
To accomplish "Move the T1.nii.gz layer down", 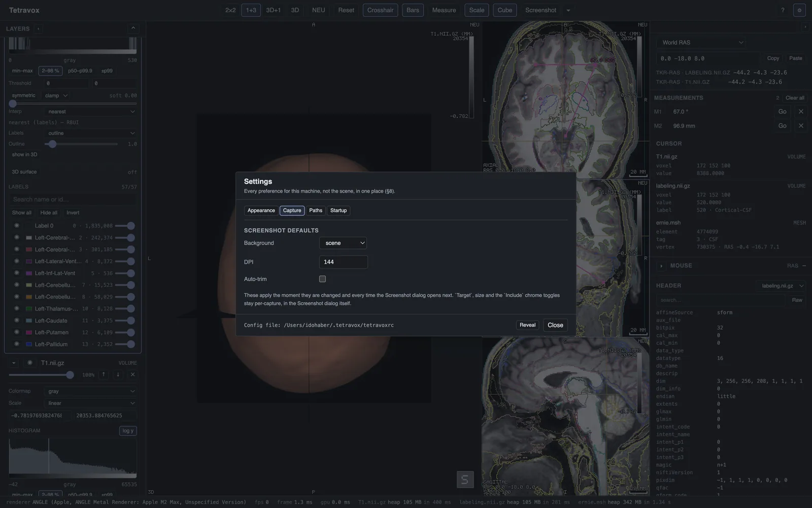I will point(118,374).
